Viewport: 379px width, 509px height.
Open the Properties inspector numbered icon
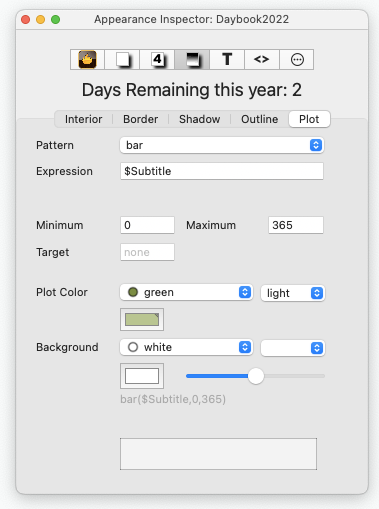[x=157, y=59]
